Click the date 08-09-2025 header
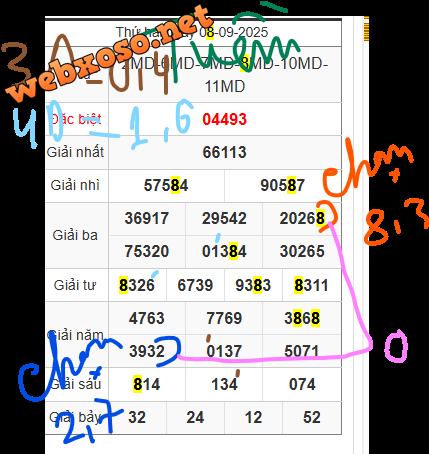This screenshot has height=454, width=429. click(x=233, y=32)
